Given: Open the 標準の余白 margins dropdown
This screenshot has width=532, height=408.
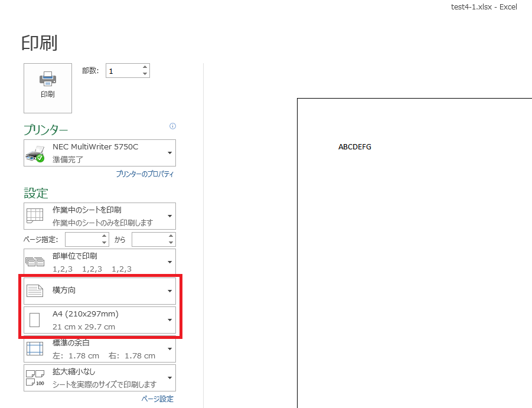Looking at the screenshot, I should click(x=100, y=350).
